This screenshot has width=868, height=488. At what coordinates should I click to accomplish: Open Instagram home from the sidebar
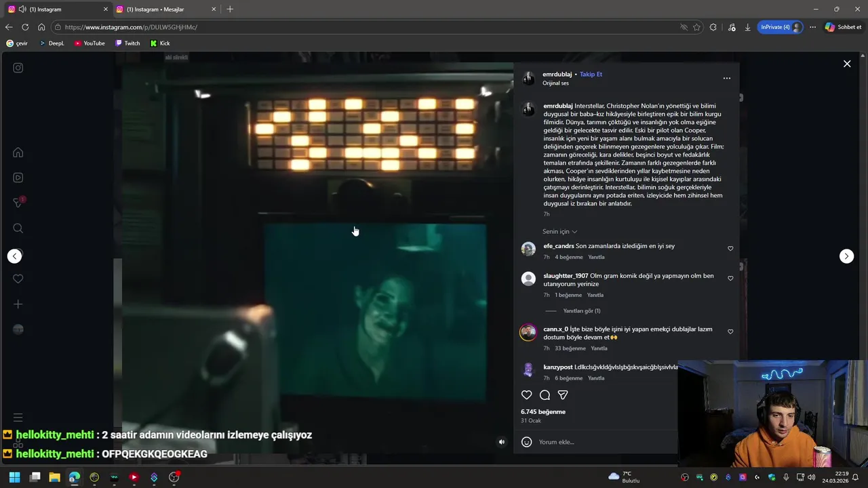coord(18,152)
